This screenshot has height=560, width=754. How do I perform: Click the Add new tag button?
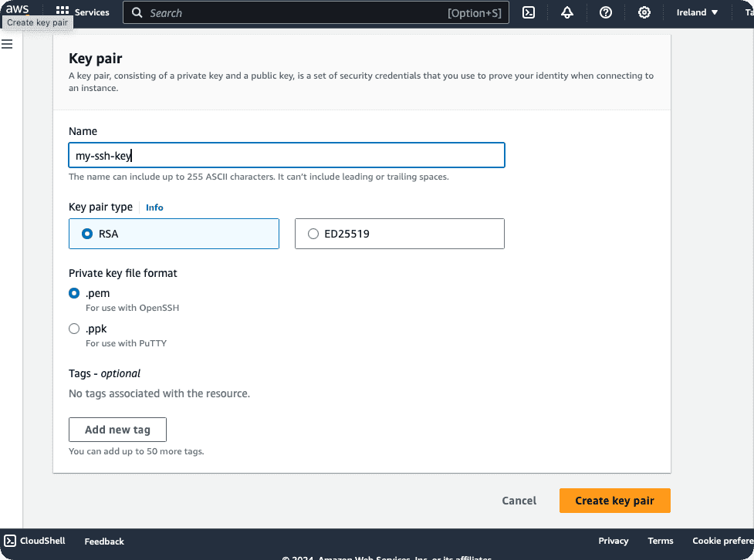[x=117, y=430]
